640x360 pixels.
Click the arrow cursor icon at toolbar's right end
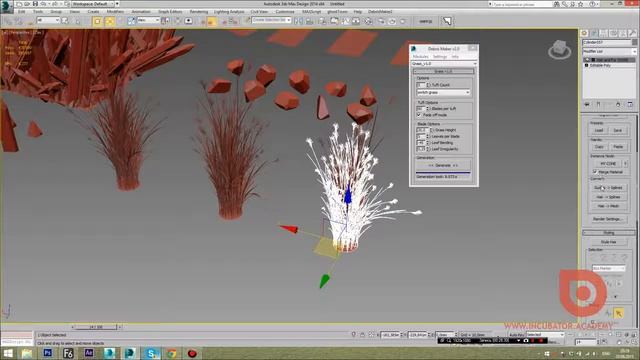447,21
